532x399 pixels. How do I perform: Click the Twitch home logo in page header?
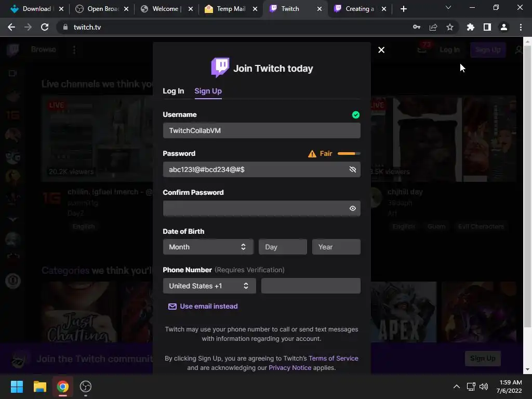tap(13, 50)
